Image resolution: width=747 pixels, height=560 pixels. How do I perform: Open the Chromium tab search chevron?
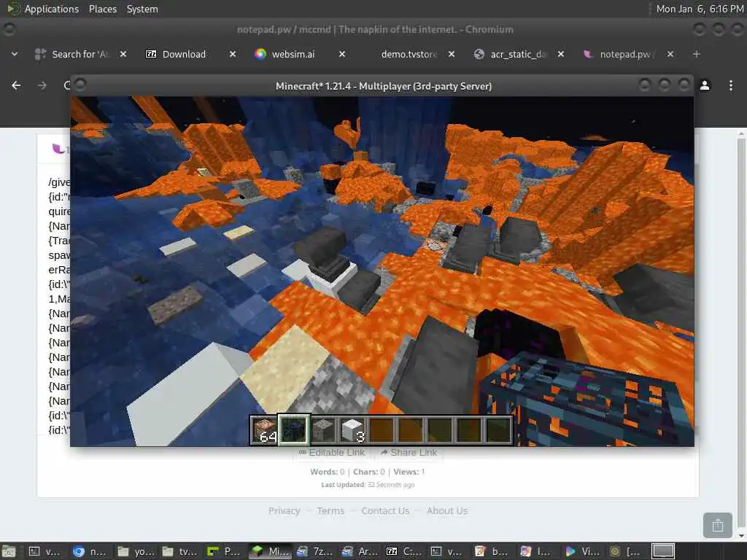15,54
